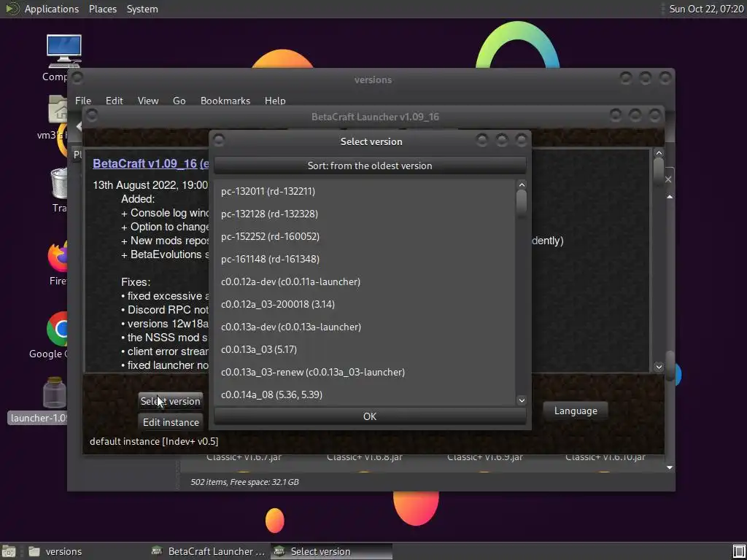Click the Firefox desktop icon

click(x=57, y=256)
